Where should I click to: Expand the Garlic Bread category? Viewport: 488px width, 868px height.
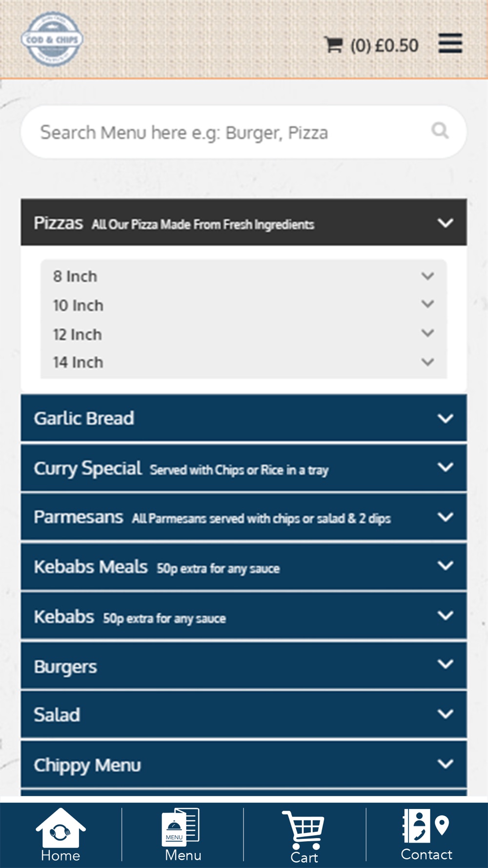[x=244, y=418]
